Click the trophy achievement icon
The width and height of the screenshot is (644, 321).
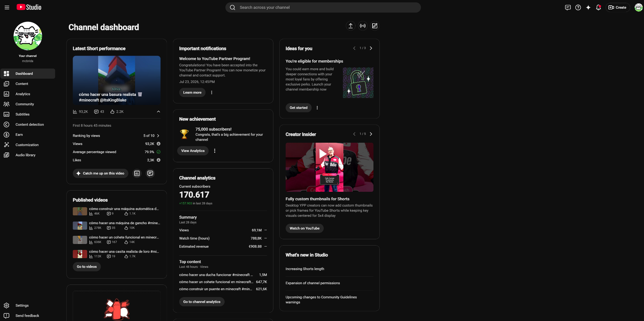tap(184, 134)
